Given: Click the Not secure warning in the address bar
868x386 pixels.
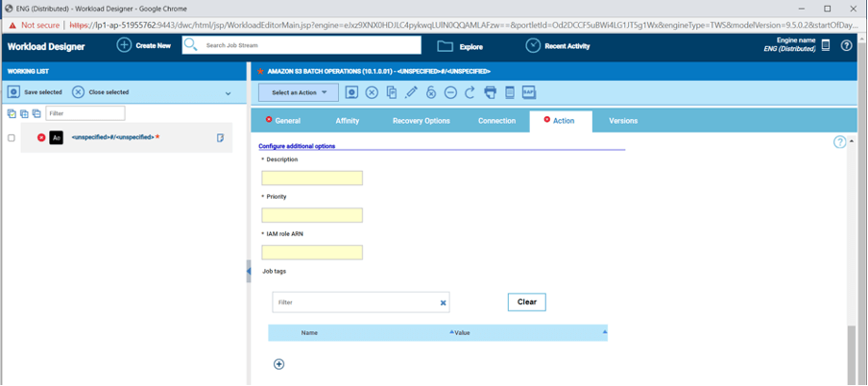Looking at the screenshot, I should 35,25.
